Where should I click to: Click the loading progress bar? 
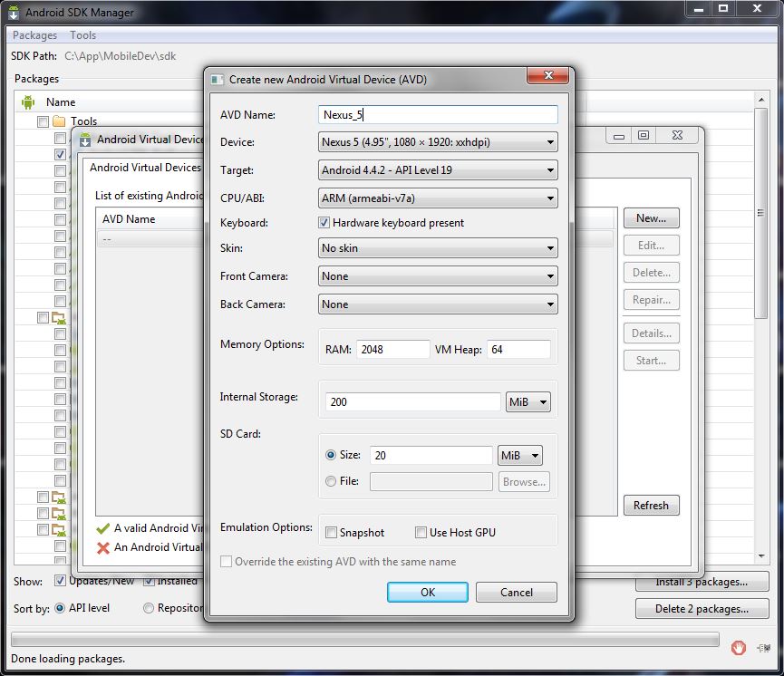point(365,640)
